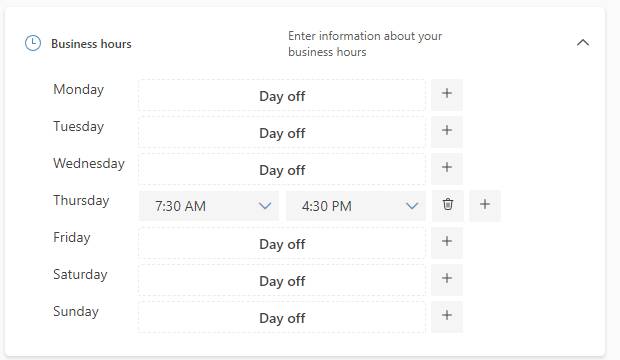Screen dimensions: 620x360
Task: Add business hours for Wednesday
Action: click(x=447, y=169)
